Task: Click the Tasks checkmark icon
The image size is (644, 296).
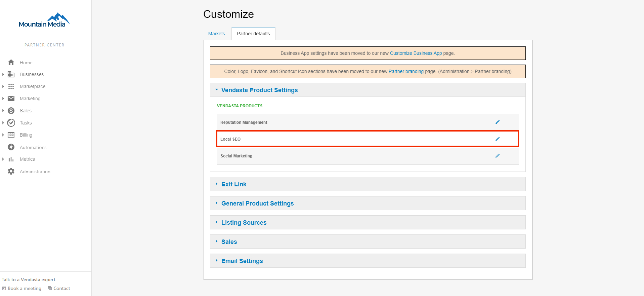Action: pyautogui.click(x=11, y=123)
